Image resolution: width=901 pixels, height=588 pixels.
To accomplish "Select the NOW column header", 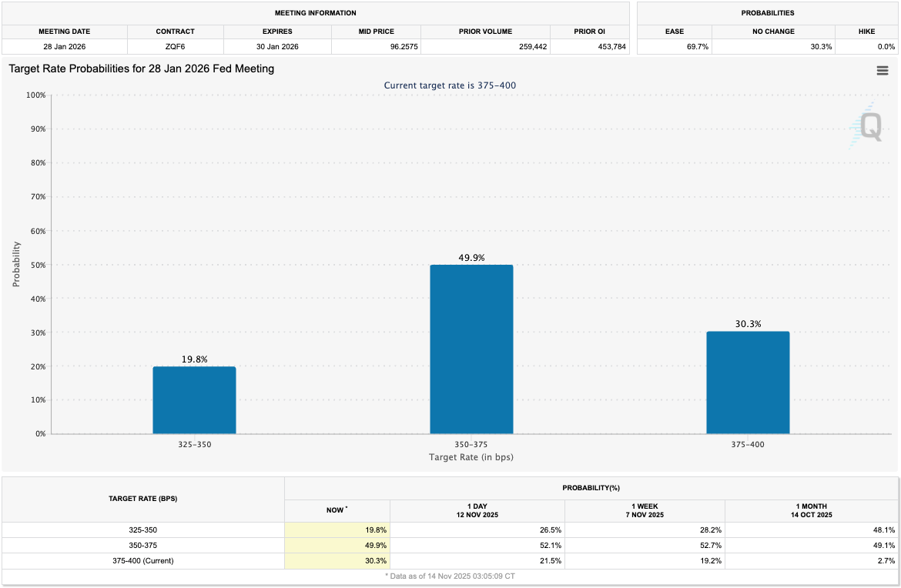I will tap(337, 509).
